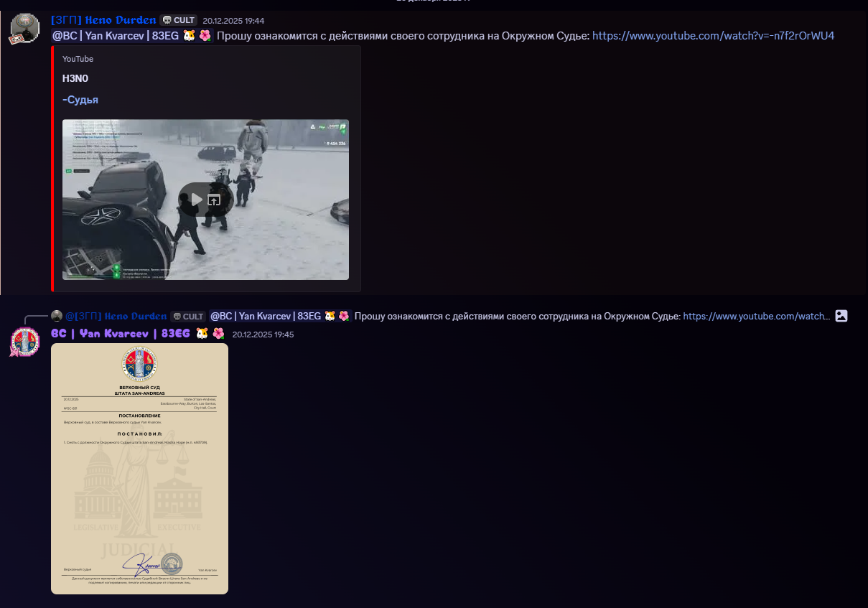Click the image attachment icon in the reply preview
Image resolution: width=868 pixels, height=608 pixels.
tap(841, 316)
